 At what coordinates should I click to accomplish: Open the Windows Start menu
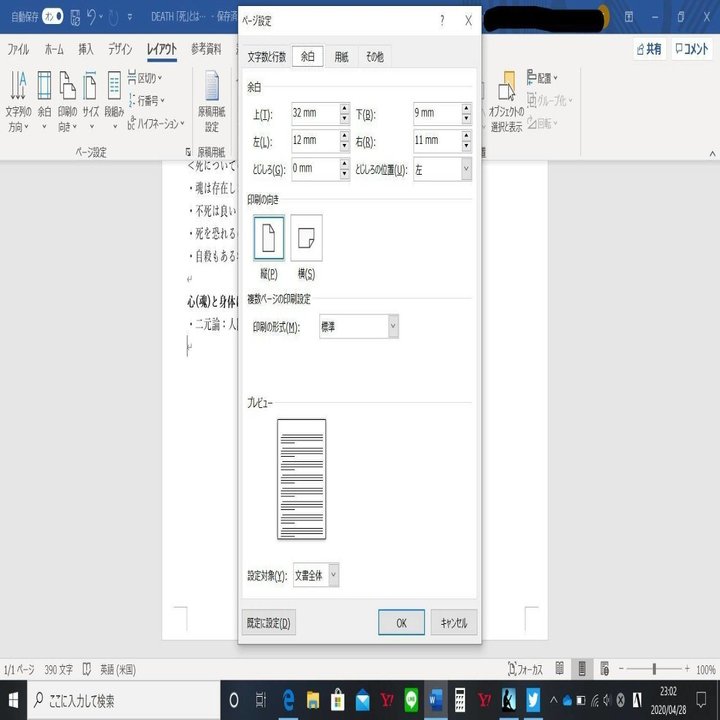pos(13,700)
